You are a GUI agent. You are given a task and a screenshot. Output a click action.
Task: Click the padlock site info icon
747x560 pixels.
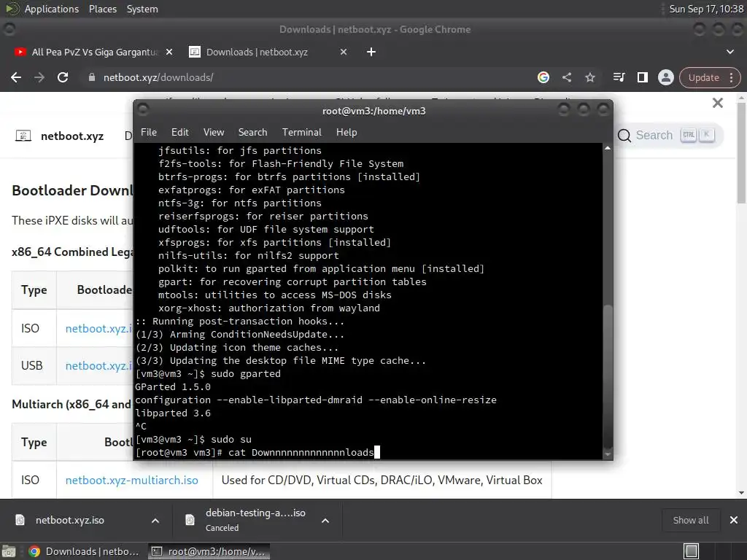click(92, 77)
